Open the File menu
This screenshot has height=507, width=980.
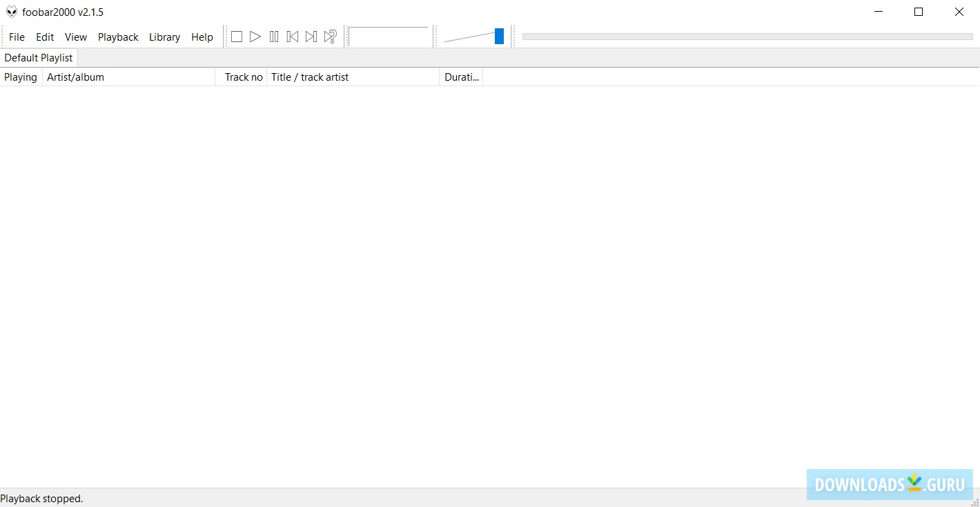click(17, 37)
